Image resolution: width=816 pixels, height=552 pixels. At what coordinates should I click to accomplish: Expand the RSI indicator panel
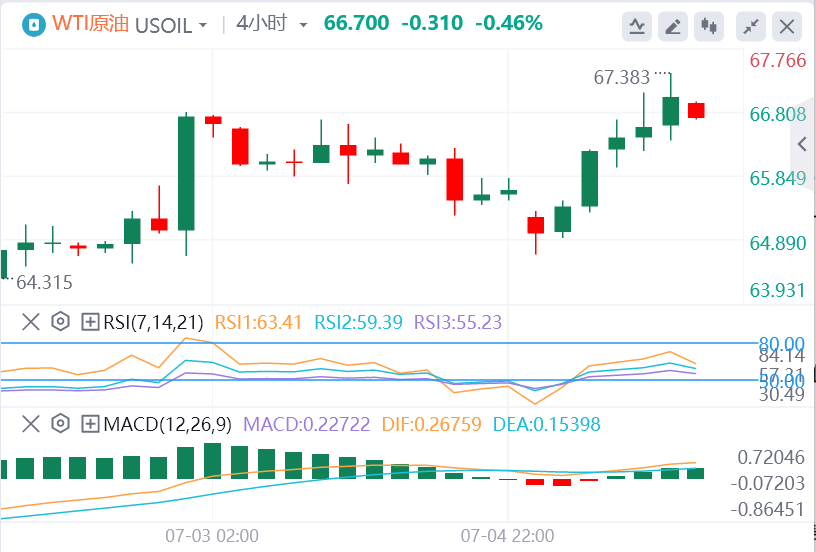click(90, 322)
